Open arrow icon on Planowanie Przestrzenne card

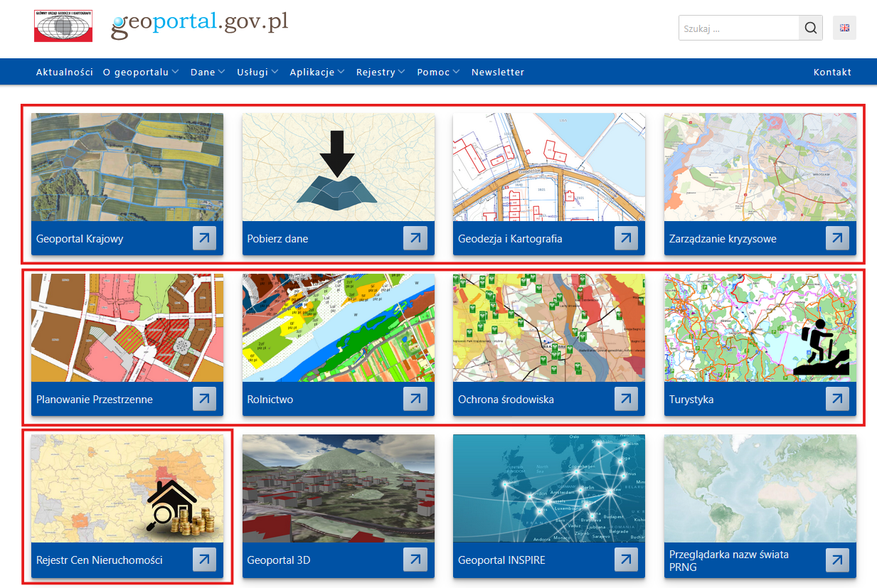click(204, 399)
